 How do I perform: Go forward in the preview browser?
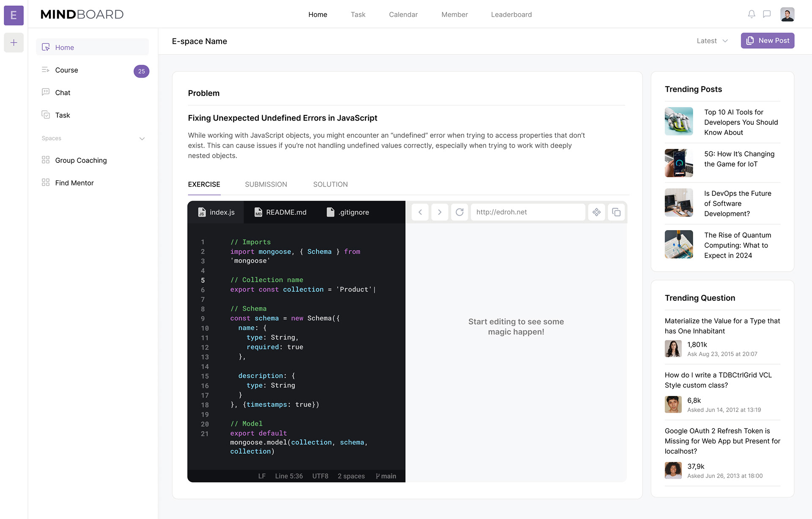[x=440, y=212]
